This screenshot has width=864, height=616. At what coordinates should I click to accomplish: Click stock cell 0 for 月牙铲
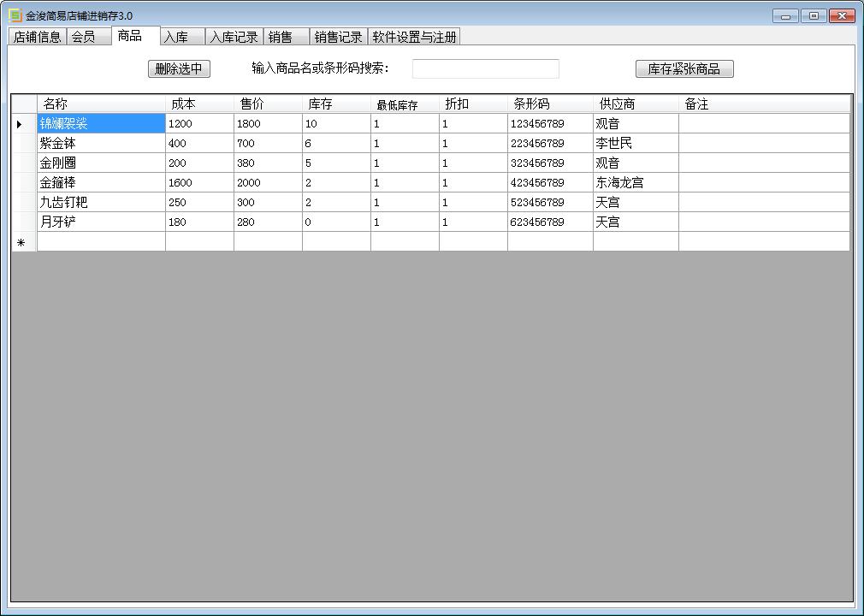pos(336,222)
